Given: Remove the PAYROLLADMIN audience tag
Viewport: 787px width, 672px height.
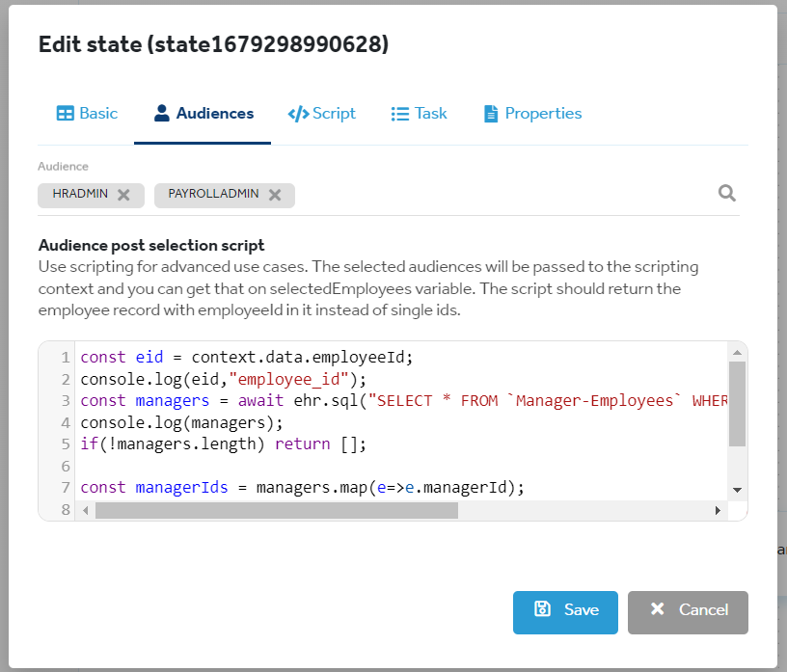Looking at the screenshot, I should pos(275,195).
